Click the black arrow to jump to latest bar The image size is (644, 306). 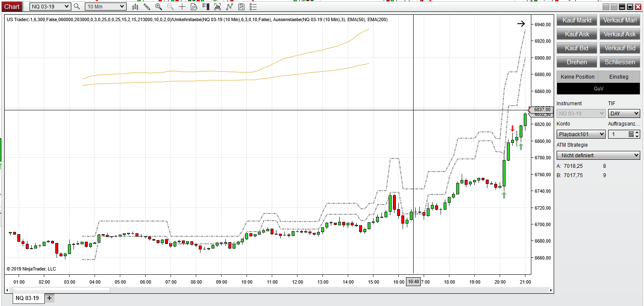(521, 24)
